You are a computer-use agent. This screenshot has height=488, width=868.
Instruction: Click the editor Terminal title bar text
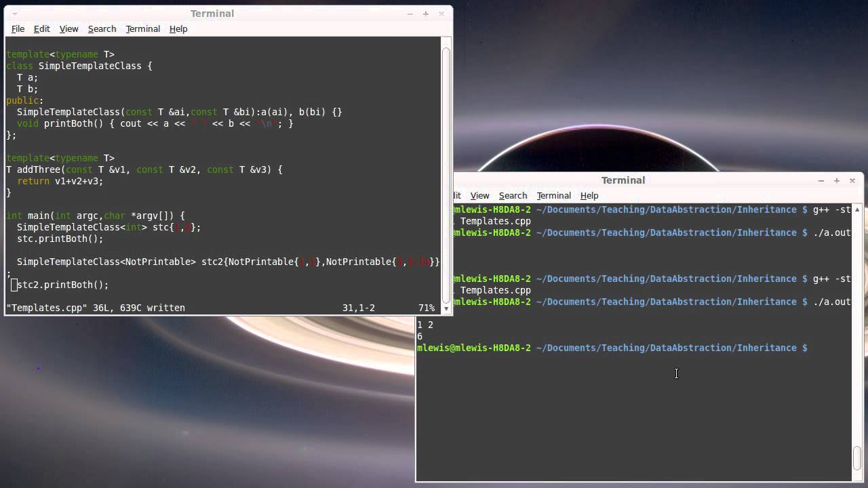212,14
